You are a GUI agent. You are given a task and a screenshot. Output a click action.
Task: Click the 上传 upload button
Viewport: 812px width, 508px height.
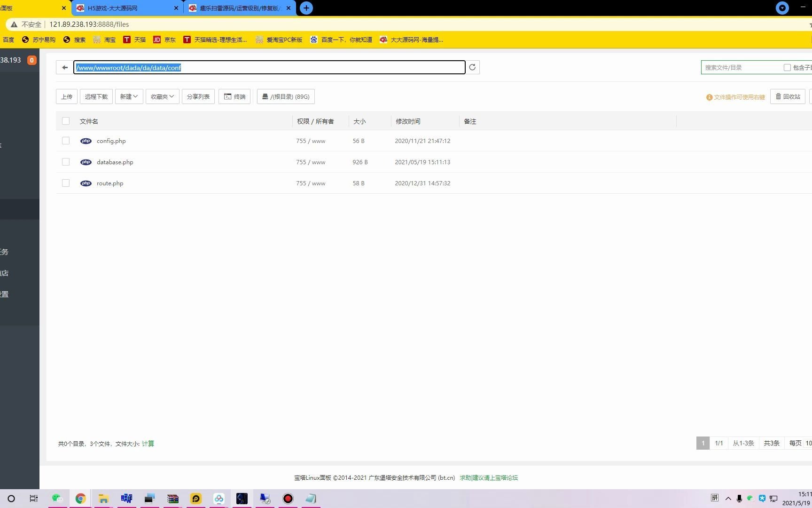tap(67, 96)
